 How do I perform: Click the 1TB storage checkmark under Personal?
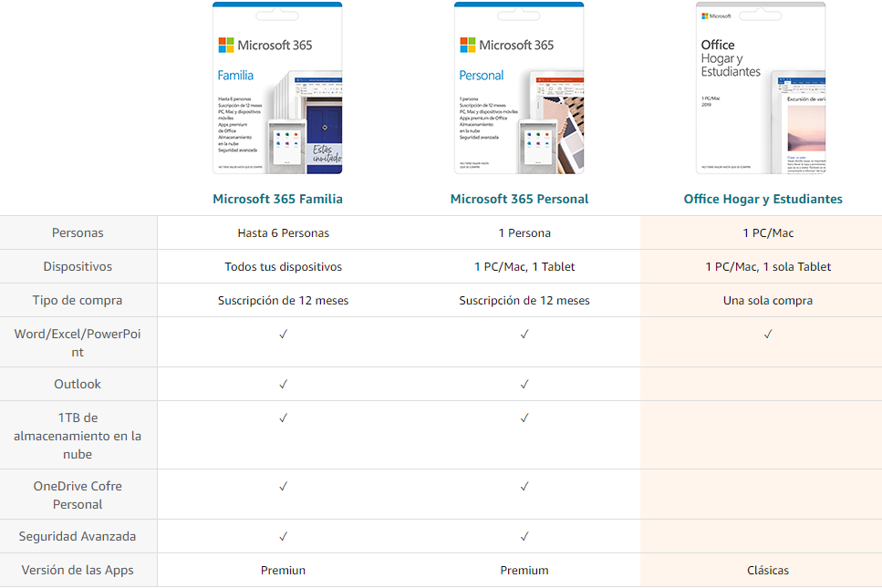(524, 418)
